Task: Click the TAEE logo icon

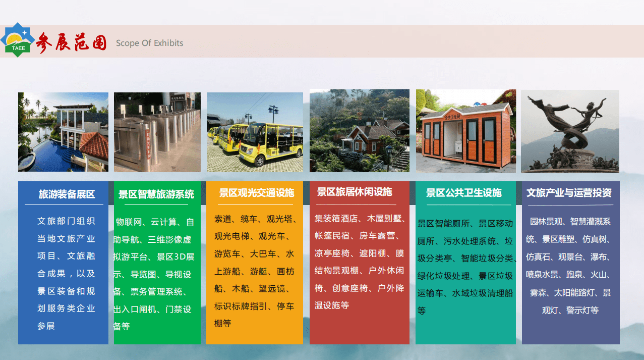Action: tap(18, 40)
